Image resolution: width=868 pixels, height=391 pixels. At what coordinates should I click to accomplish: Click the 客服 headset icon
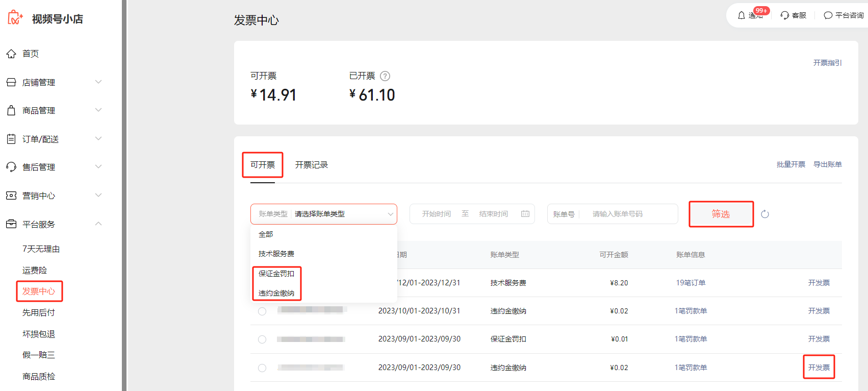[x=785, y=15]
